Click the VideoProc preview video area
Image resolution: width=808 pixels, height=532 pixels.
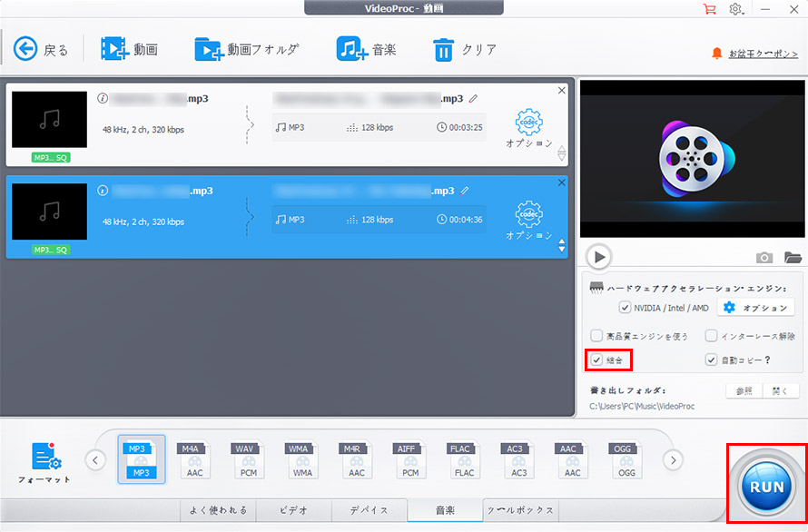tap(692, 159)
